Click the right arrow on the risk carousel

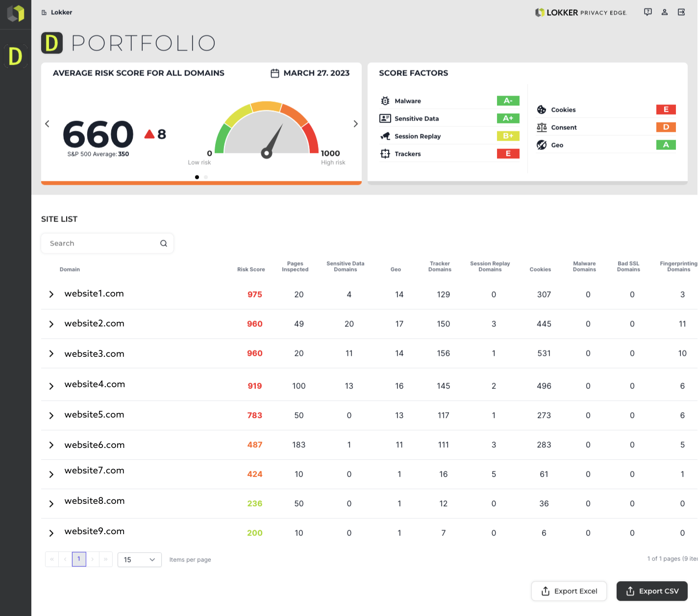point(355,123)
